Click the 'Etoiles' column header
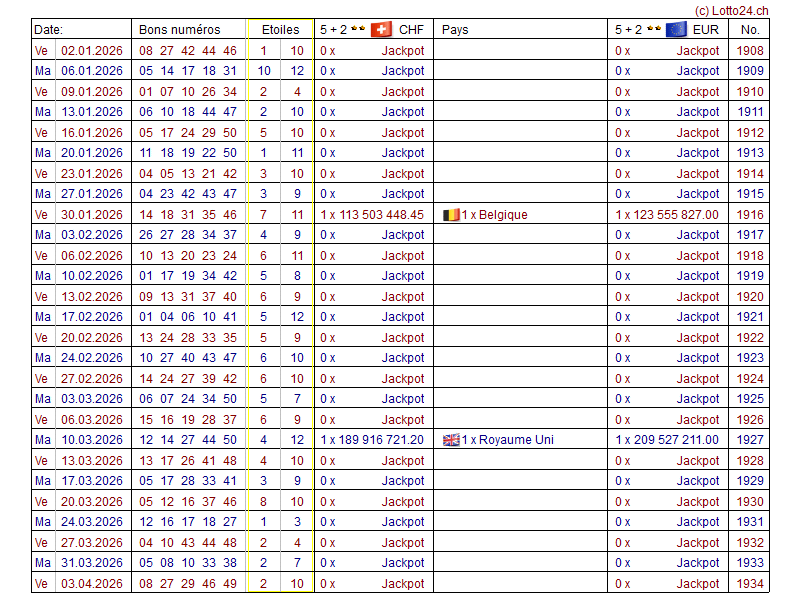This screenshot has width=800, height=600. point(280,30)
